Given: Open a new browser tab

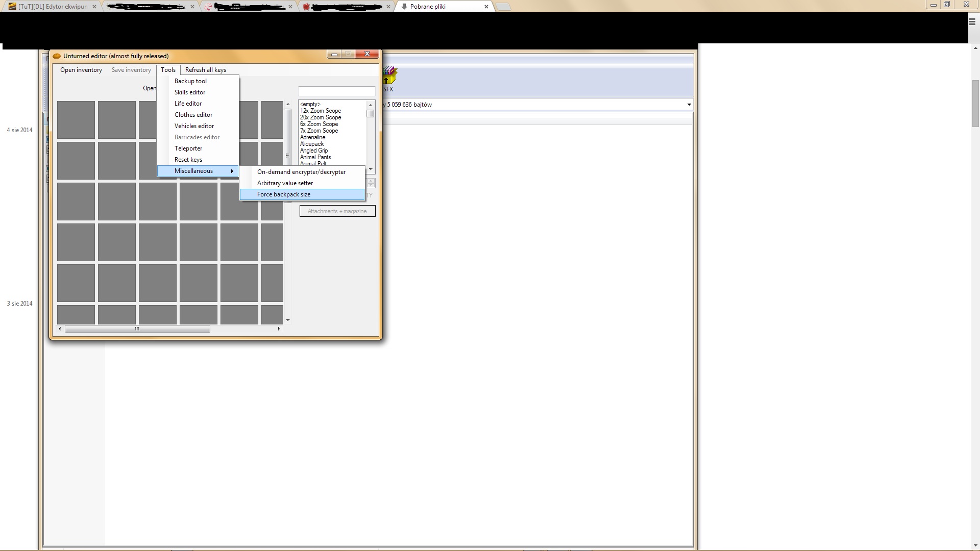Looking at the screenshot, I should (x=503, y=7).
